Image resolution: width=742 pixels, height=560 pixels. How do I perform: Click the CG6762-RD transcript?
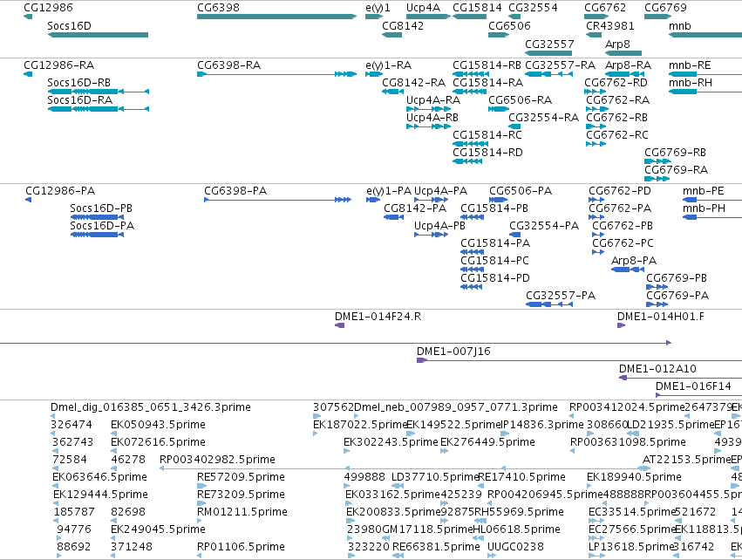pyautogui.click(x=596, y=92)
